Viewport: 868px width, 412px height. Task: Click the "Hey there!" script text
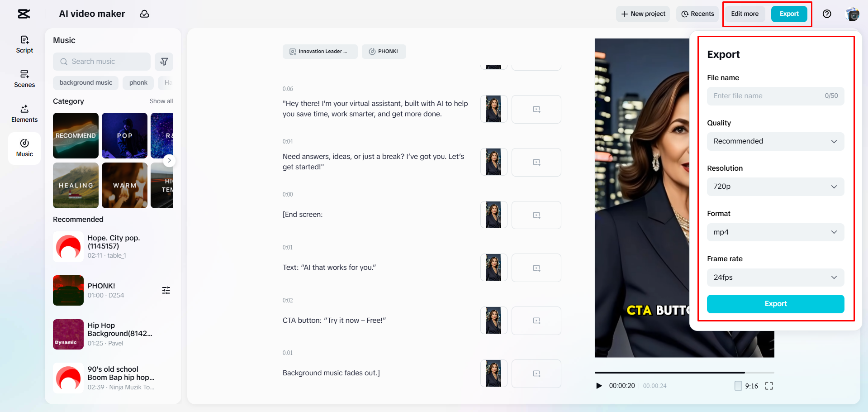[x=375, y=109]
